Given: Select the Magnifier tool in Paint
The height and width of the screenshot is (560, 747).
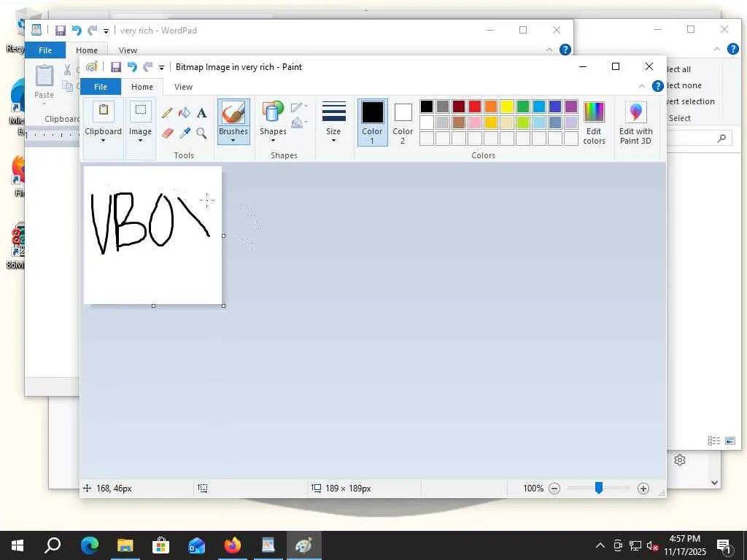Looking at the screenshot, I should tap(201, 133).
